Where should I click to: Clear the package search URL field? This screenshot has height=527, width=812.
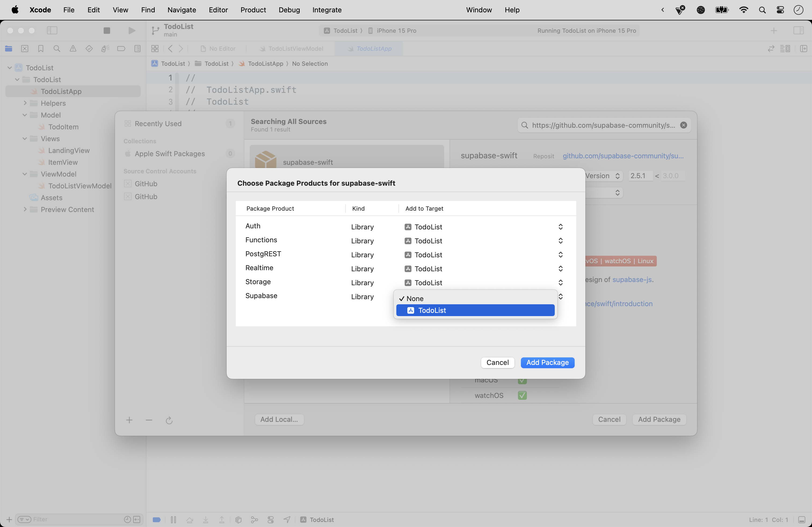(x=683, y=125)
